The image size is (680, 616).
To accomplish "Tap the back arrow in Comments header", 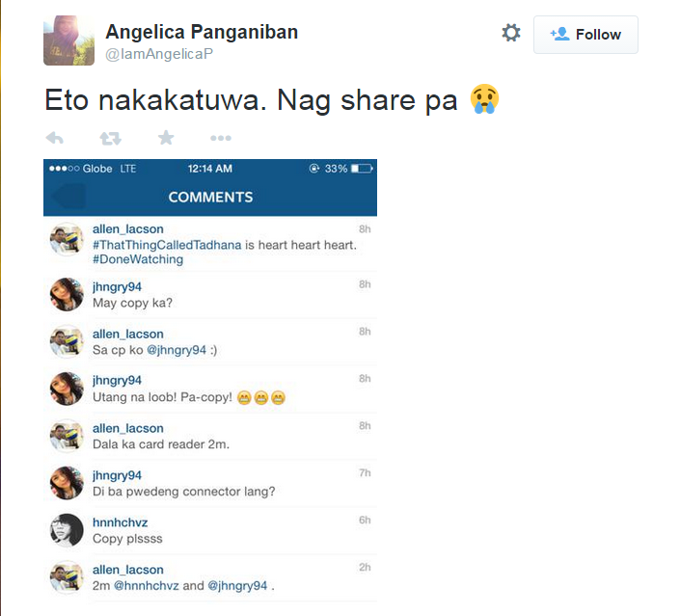I will 68,197.
